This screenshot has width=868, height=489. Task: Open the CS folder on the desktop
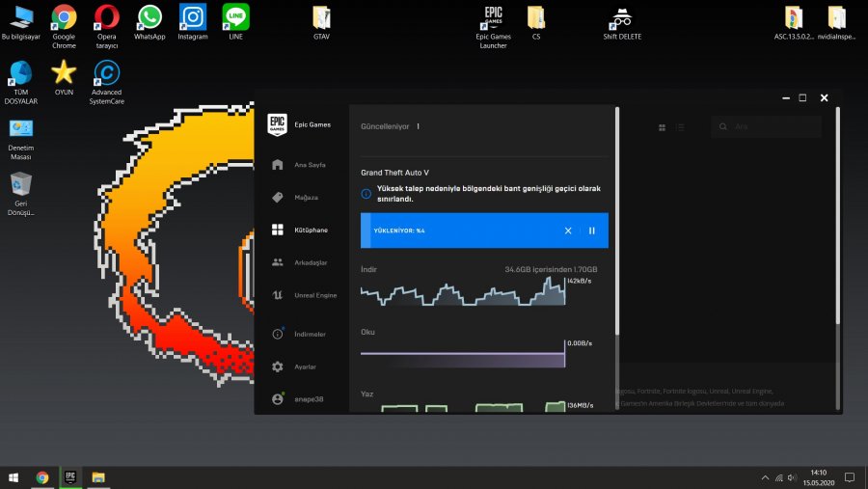[536, 23]
